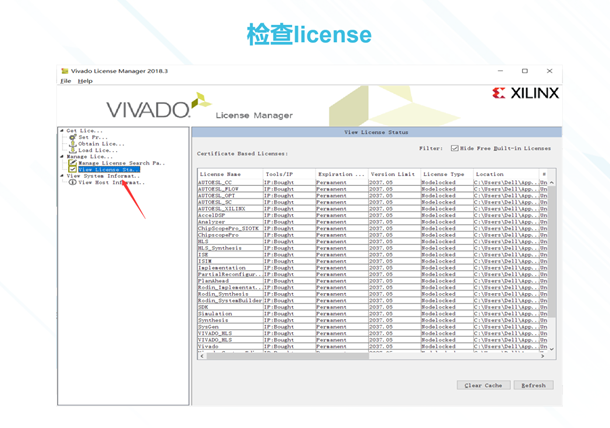Click the View Host Information icon
Screen dimensions: 610x428
coord(73,182)
